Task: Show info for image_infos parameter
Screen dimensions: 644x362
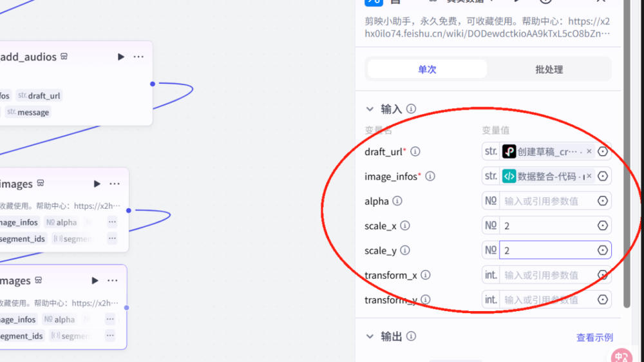Action: (x=430, y=176)
